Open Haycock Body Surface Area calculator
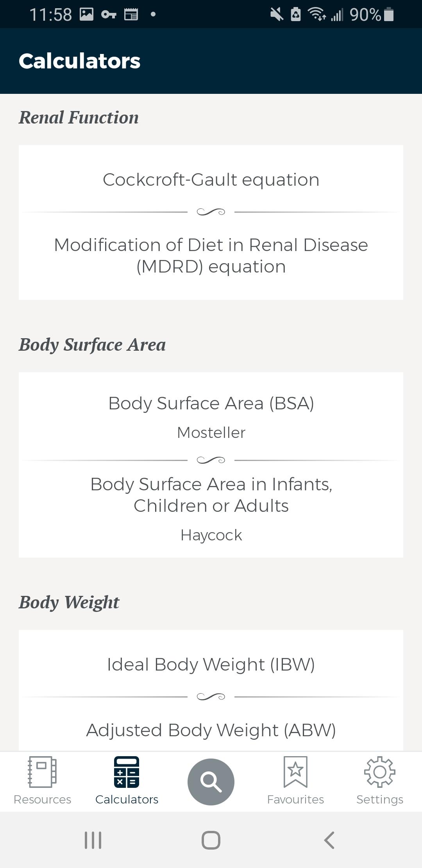 click(x=211, y=508)
